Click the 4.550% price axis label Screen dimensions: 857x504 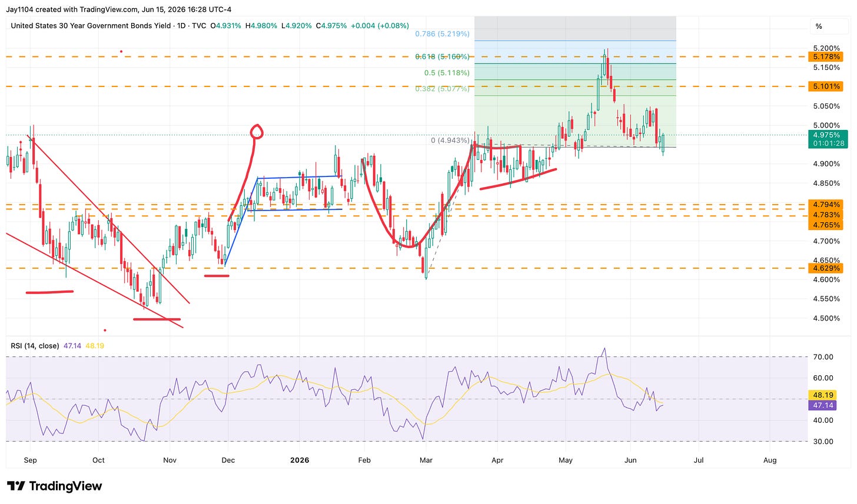(x=826, y=299)
